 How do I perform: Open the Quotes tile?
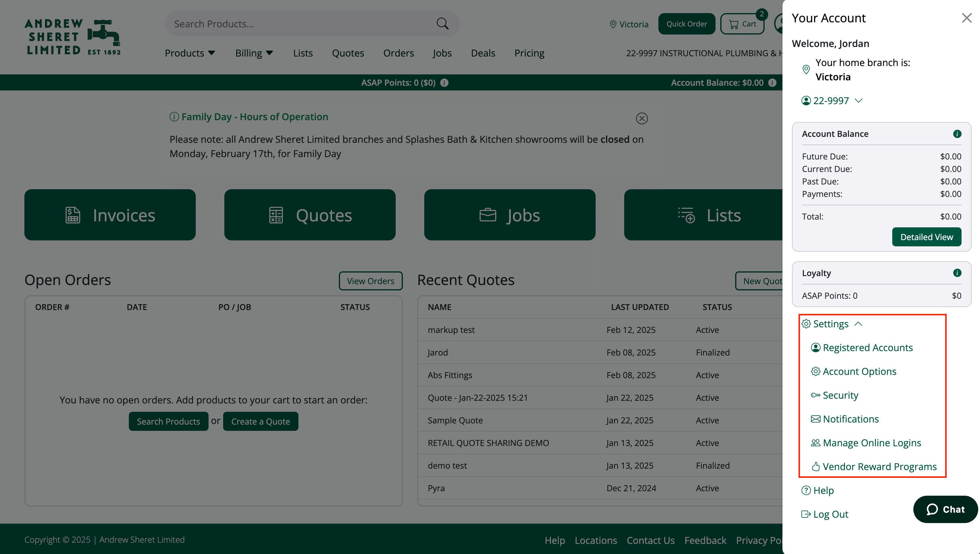tap(310, 215)
